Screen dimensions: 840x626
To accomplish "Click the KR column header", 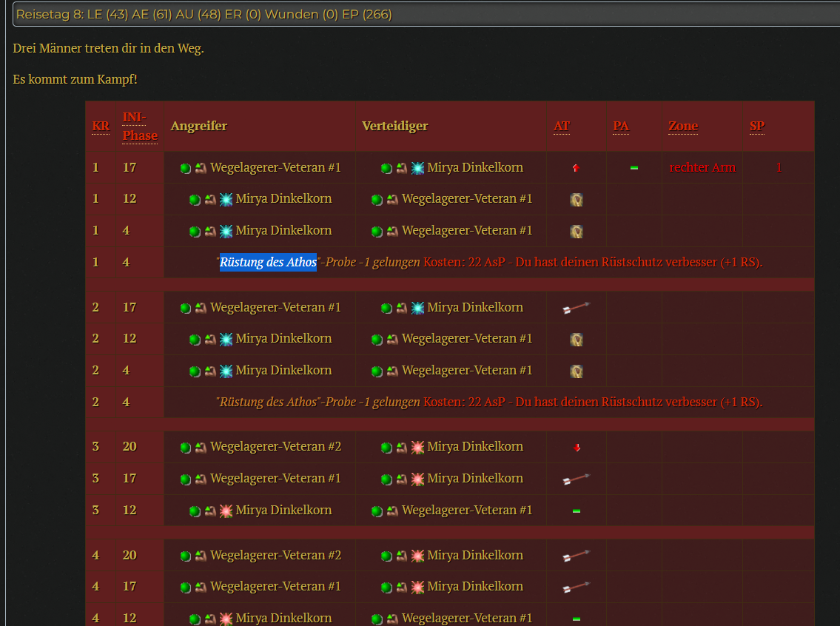I will (101, 126).
